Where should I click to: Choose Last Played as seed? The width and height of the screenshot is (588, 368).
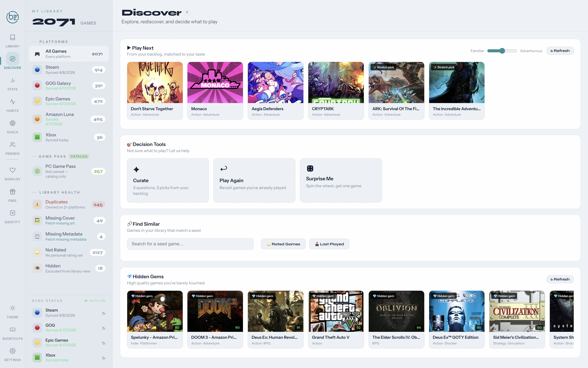329,244
